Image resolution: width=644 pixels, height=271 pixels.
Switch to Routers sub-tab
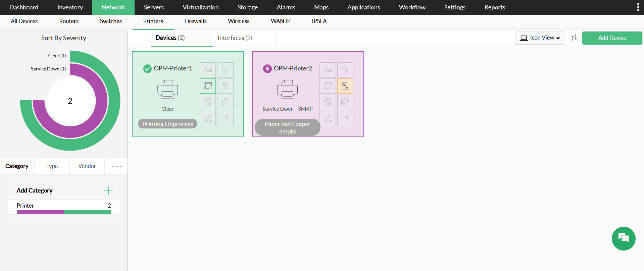pos(69,21)
